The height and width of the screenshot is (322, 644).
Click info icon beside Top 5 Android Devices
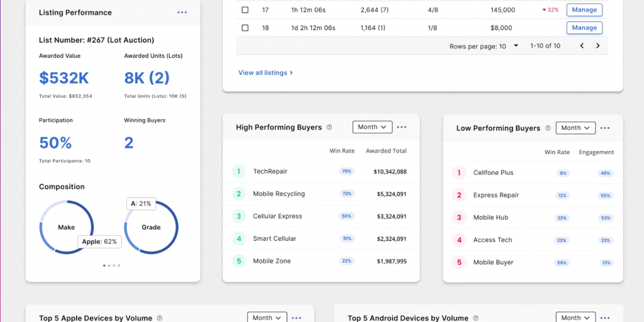coord(476,318)
